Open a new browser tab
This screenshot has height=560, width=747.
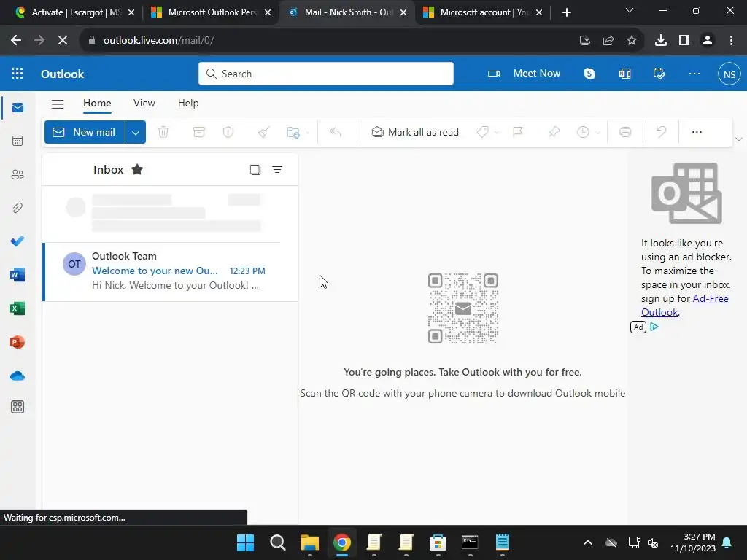pyautogui.click(x=566, y=13)
